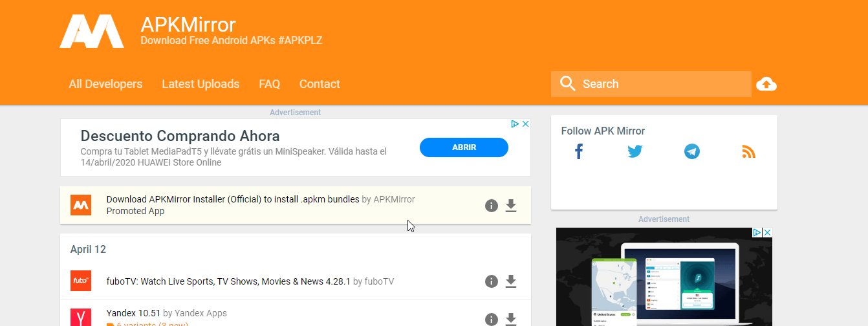
Task: Show info for Yandex 10.51 row
Action: point(492,320)
